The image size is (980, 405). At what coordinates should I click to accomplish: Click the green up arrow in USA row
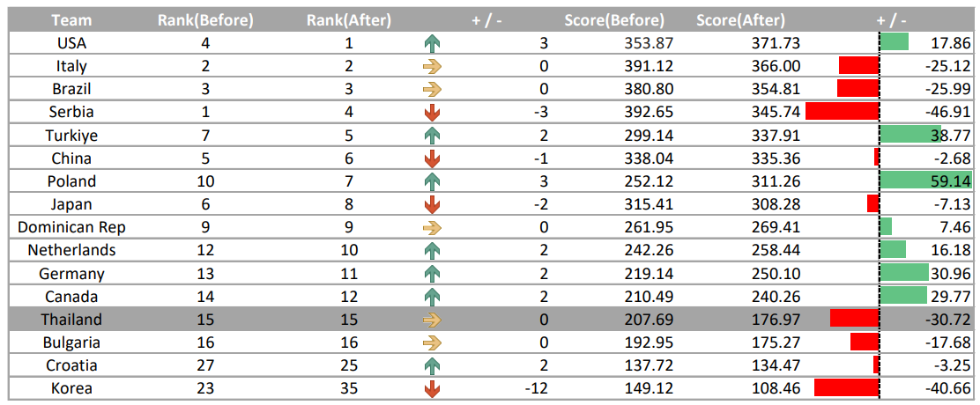coord(432,43)
